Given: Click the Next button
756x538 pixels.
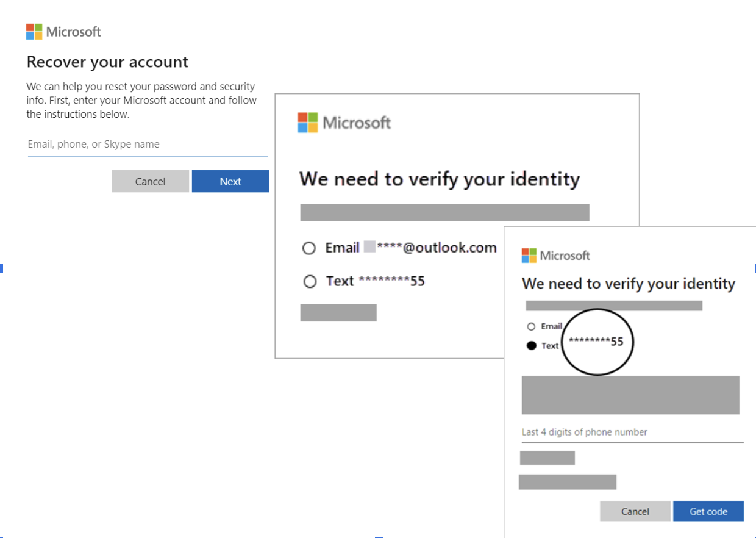Looking at the screenshot, I should coord(230,181).
